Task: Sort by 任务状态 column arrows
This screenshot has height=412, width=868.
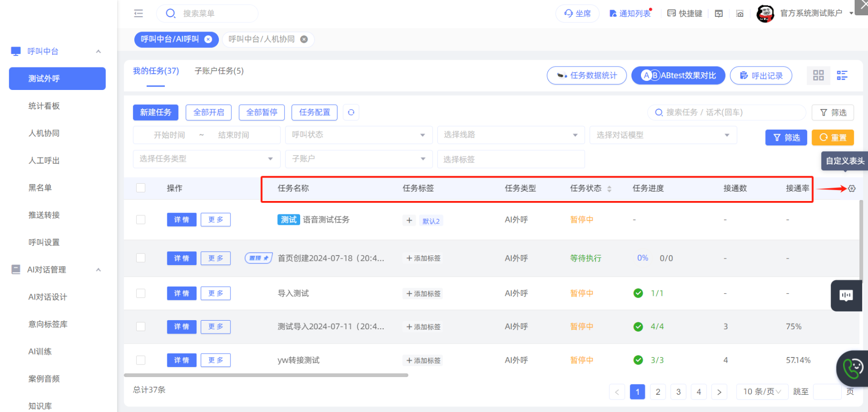Action: tap(609, 189)
